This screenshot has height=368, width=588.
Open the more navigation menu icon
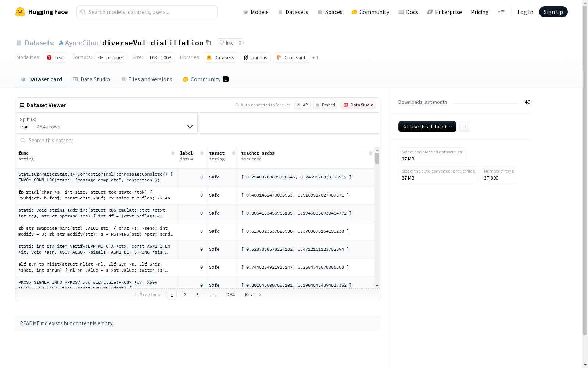pyautogui.click(x=501, y=12)
